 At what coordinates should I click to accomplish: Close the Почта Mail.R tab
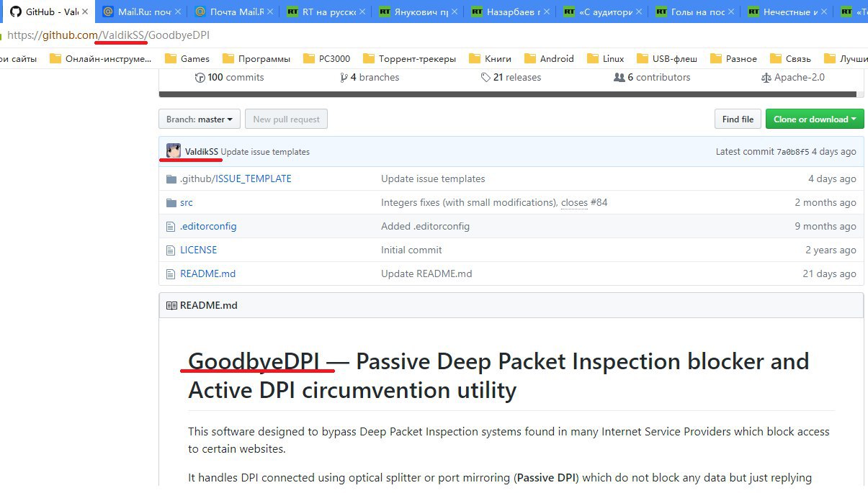point(272,12)
